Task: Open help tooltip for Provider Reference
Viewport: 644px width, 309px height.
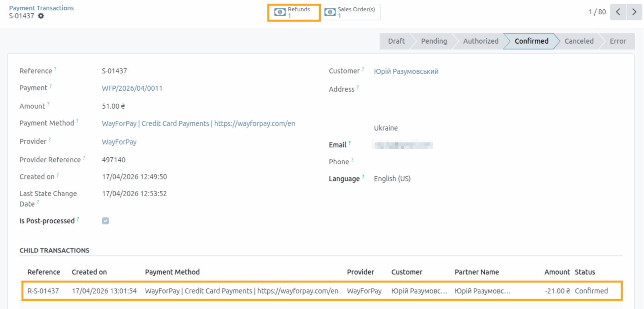Action: pos(84,157)
